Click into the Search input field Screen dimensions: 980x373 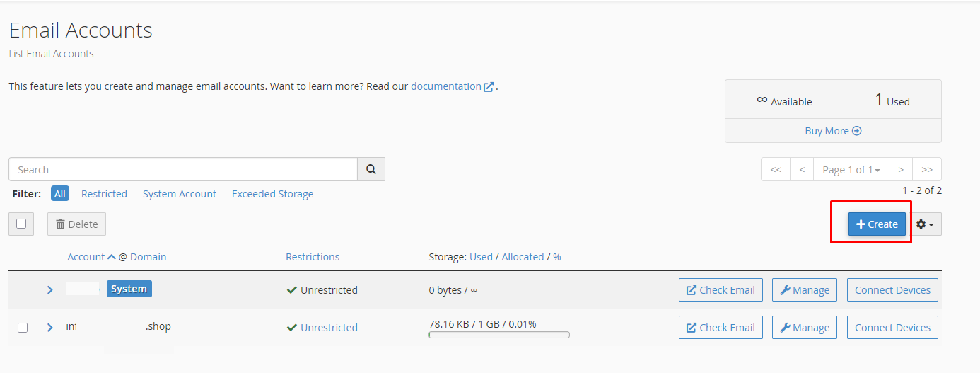point(183,170)
